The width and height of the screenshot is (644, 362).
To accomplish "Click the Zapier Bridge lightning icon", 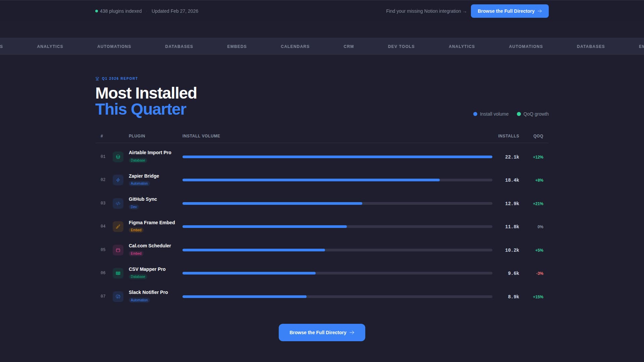I will pos(118,180).
